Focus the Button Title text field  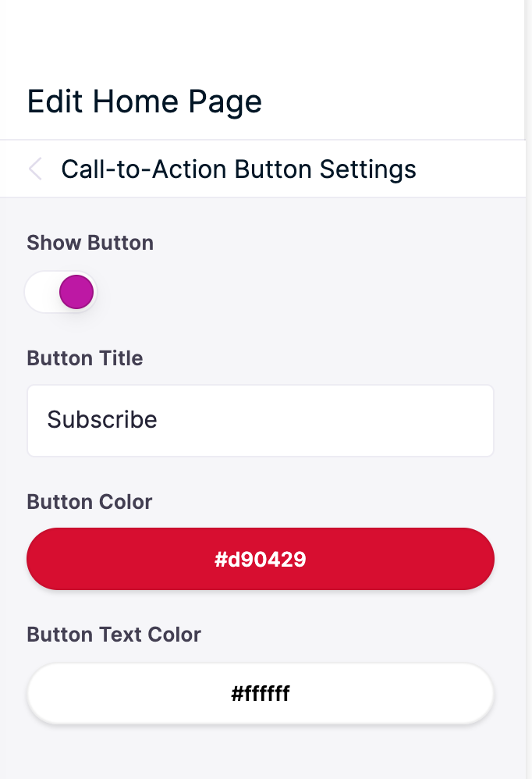pos(261,420)
